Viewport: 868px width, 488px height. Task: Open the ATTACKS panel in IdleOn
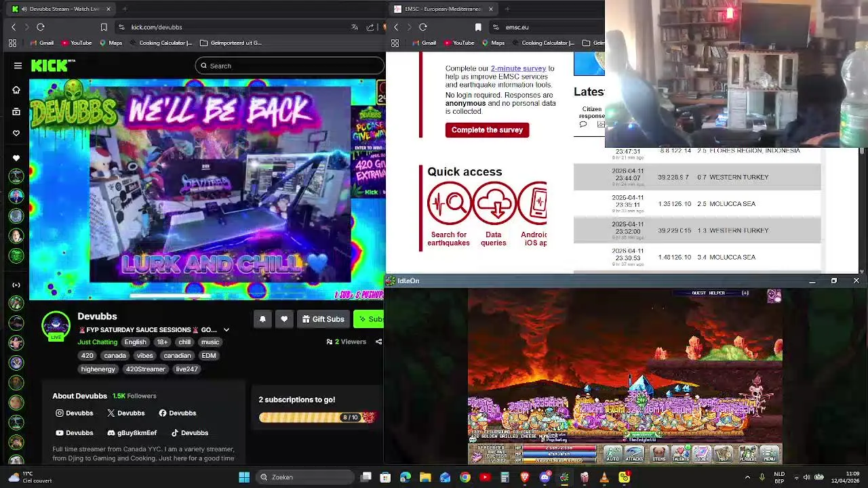coord(635,454)
